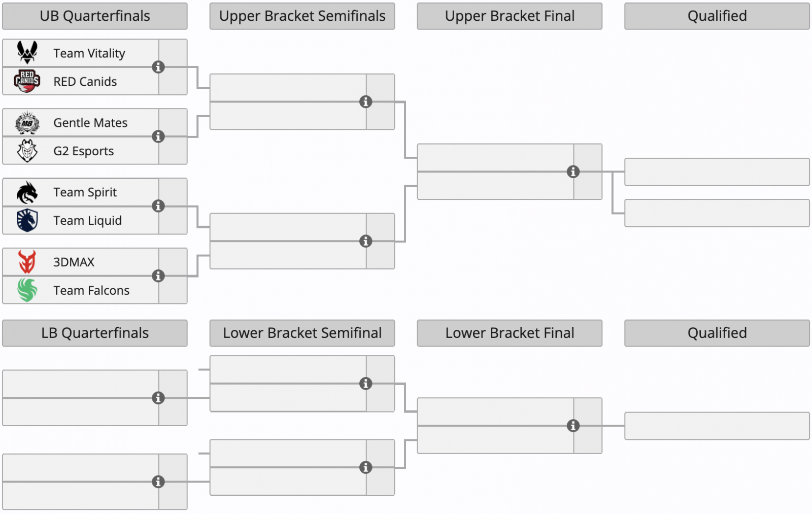The image size is (812, 514).
Task: Click the Gentle Mates logo
Action: pyautogui.click(x=27, y=123)
